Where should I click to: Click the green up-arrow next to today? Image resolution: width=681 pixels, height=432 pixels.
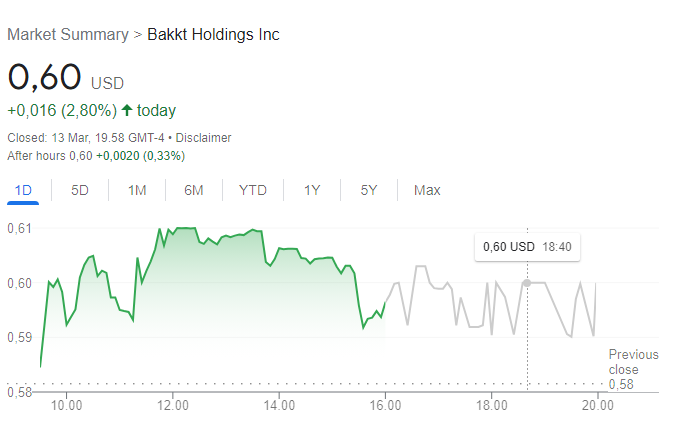click(127, 110)
